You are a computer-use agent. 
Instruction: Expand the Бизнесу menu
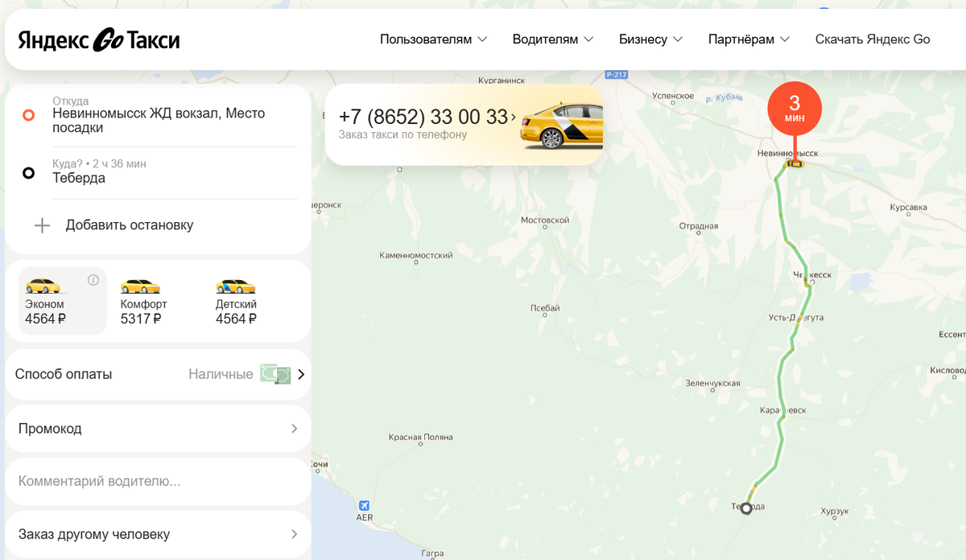pyautogui.click(x=650, y=39)
